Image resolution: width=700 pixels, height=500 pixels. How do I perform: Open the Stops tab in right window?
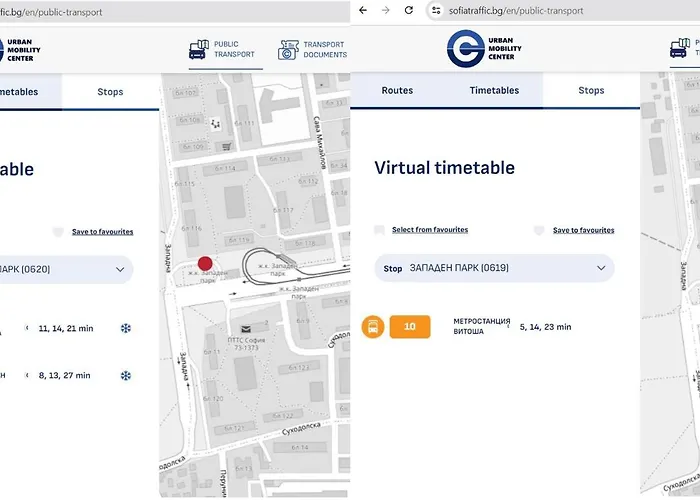pyautogui.click(x=591, y=90)
